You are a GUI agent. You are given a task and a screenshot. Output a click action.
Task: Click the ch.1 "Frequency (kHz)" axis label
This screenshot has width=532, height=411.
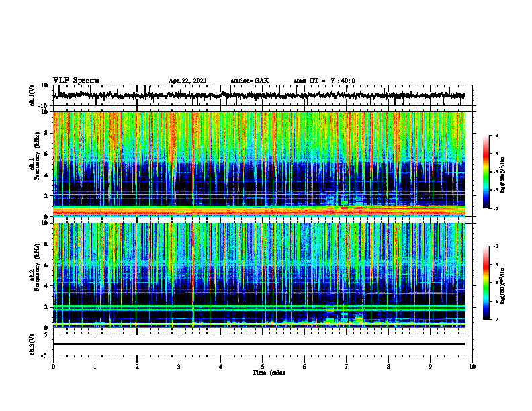coord(38,156)
